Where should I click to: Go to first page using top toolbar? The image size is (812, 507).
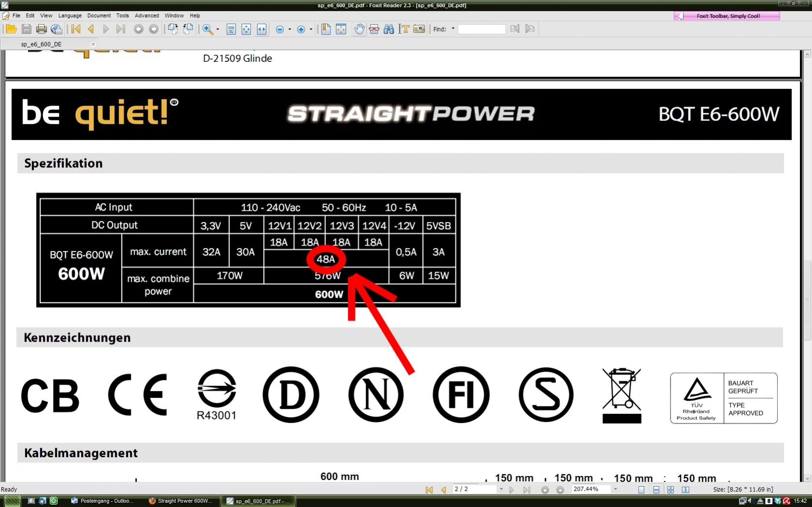point(76,29)
